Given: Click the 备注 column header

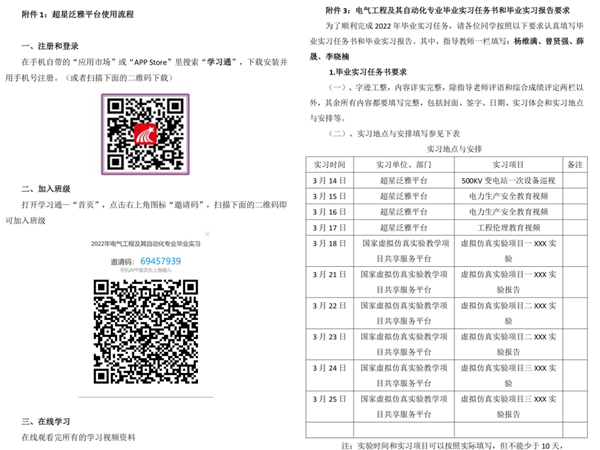Looking at the screenshot, I should (x=573, y=163).
